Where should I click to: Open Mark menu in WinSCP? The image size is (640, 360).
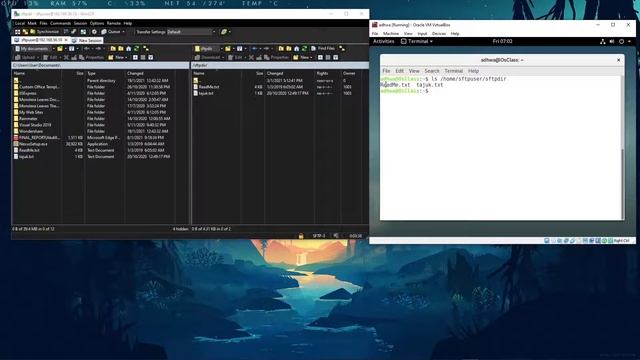pos(32,23)
